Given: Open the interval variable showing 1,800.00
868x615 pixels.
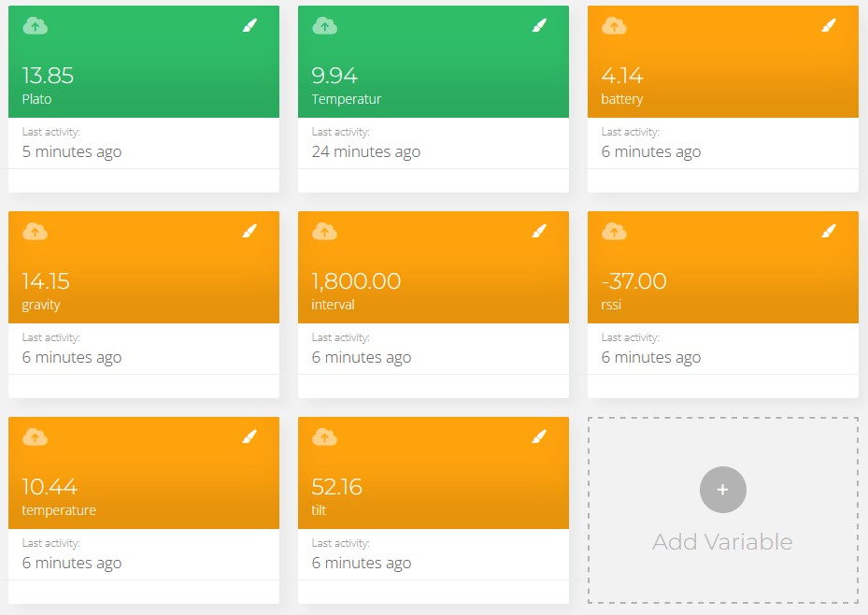Looking at the screenshot, I should [356, 281].
